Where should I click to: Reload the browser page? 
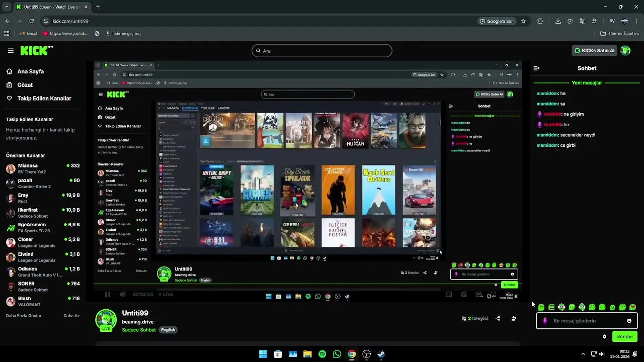[x=31, y=21]
